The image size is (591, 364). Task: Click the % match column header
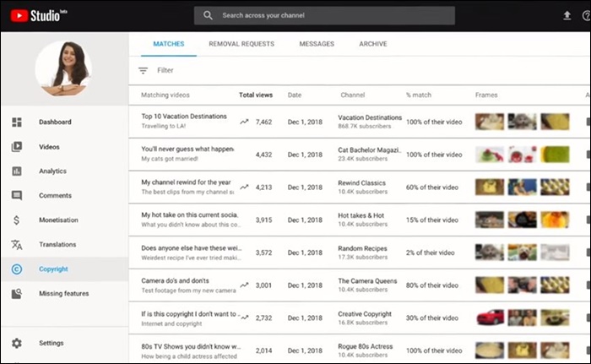tap(419, 95)
